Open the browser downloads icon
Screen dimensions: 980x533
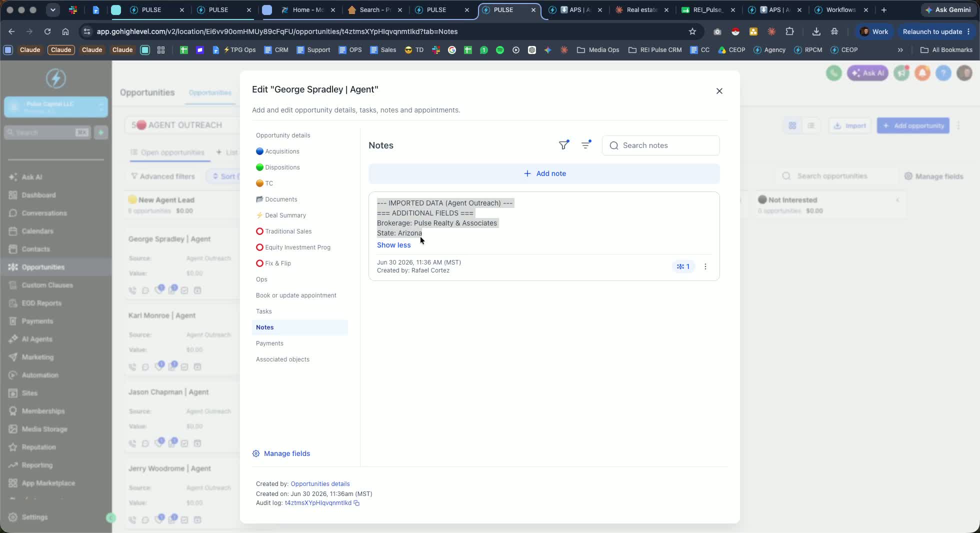tap(816, 31)
